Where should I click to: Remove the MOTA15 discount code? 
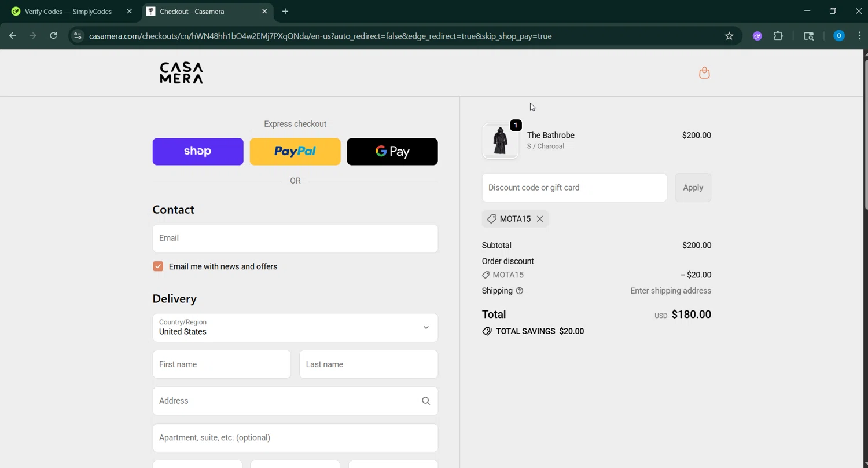(x=540, y=219)
